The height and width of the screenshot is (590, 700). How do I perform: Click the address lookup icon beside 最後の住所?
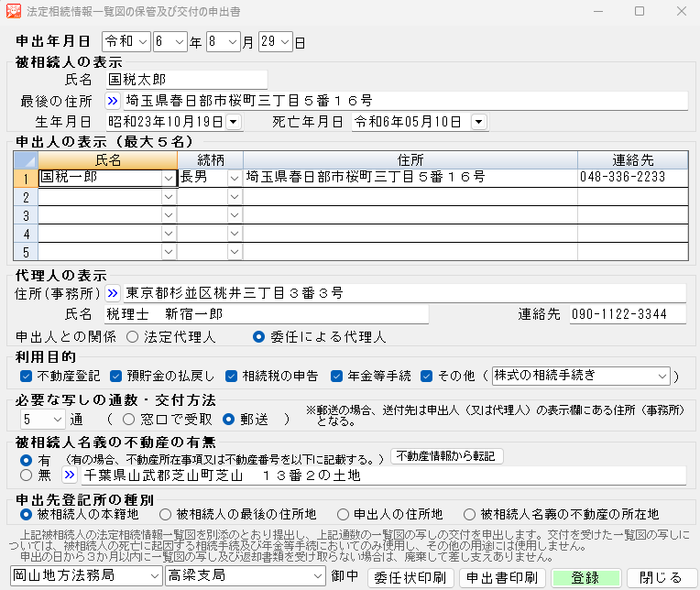click(x=113, y=101)
